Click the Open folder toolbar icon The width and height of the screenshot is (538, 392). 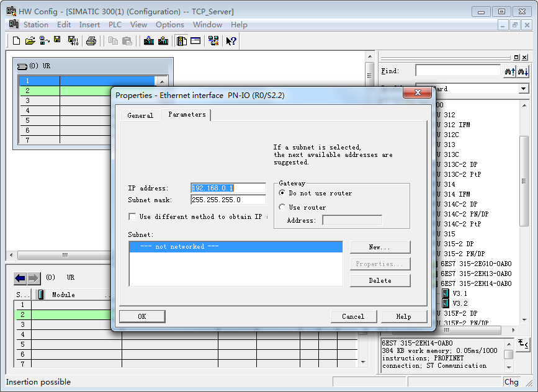pos(30,41)
